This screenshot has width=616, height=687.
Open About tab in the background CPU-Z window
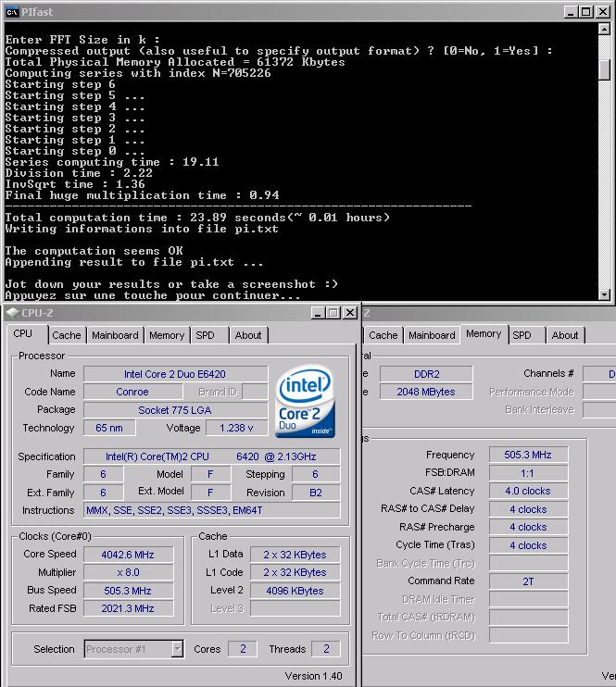(565, 335)
